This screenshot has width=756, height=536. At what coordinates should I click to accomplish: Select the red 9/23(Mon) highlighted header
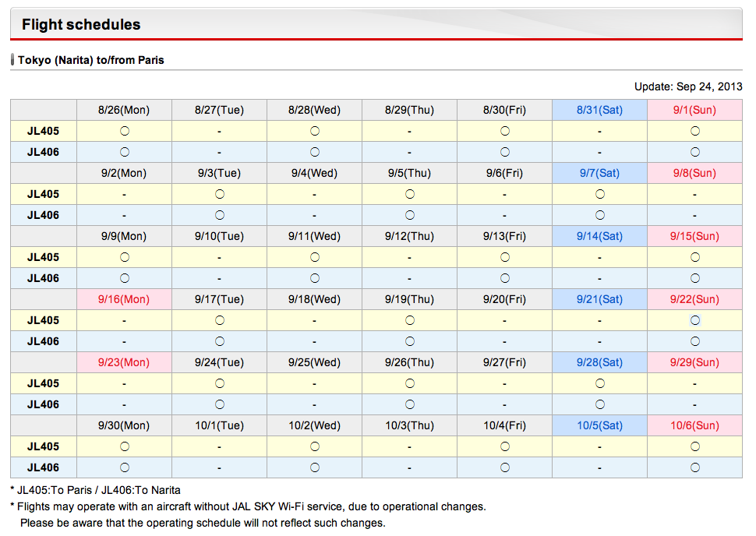[x=124, y=362]
